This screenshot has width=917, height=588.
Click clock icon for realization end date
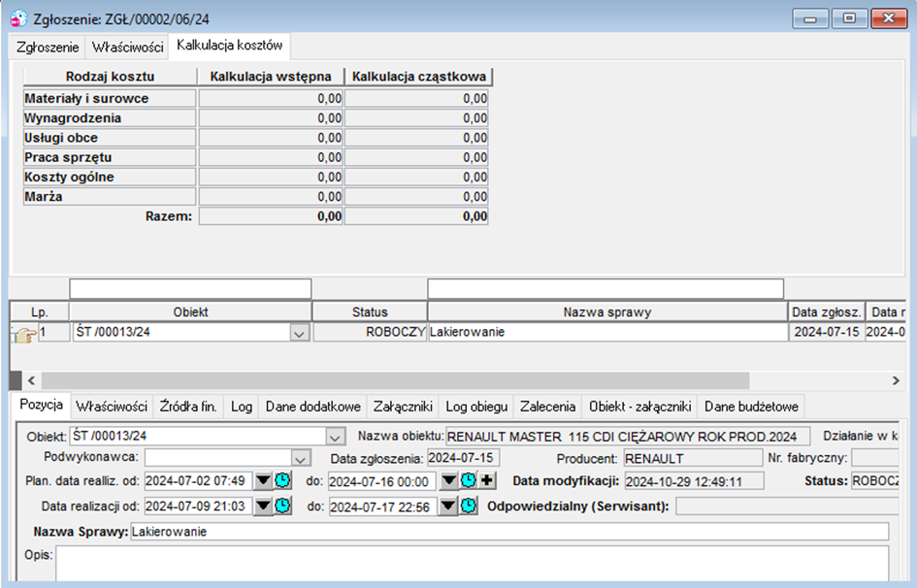(468, 506)
